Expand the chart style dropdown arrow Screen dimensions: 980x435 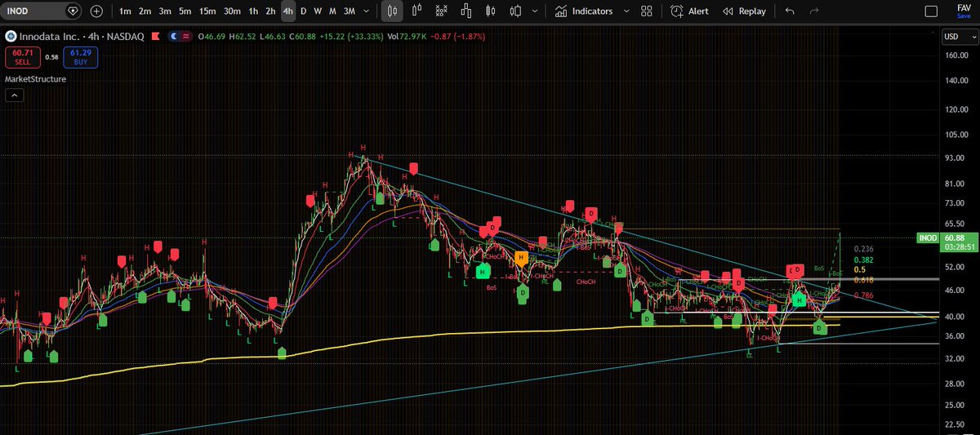tap(535, 11)
